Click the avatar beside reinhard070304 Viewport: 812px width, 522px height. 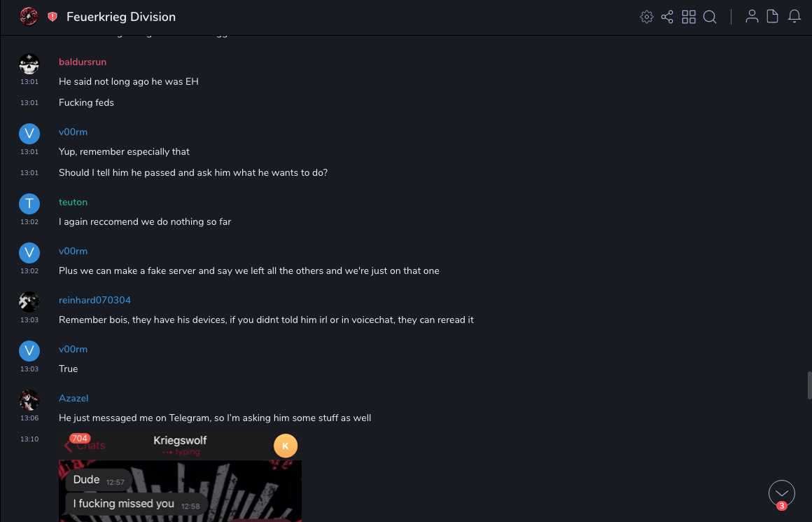point(29,302)
